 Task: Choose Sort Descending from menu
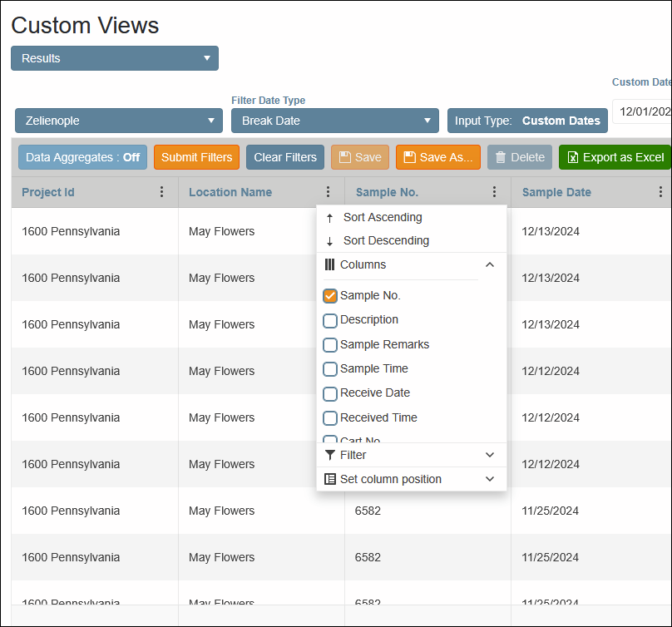pos(386,241)
